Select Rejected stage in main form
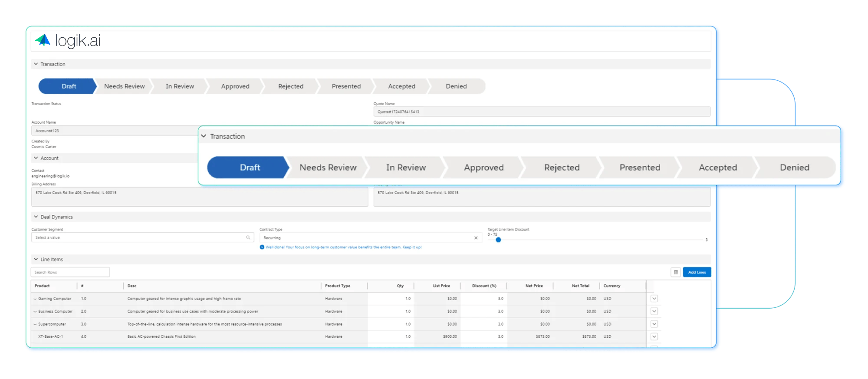Image resolution: width=868 pixels, height=379 pixels. pos(291,86)
